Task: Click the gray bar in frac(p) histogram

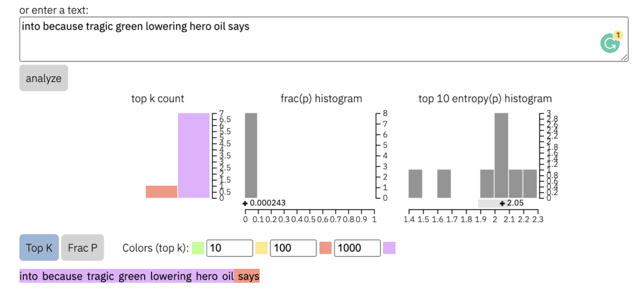Action: click(251, 155)
